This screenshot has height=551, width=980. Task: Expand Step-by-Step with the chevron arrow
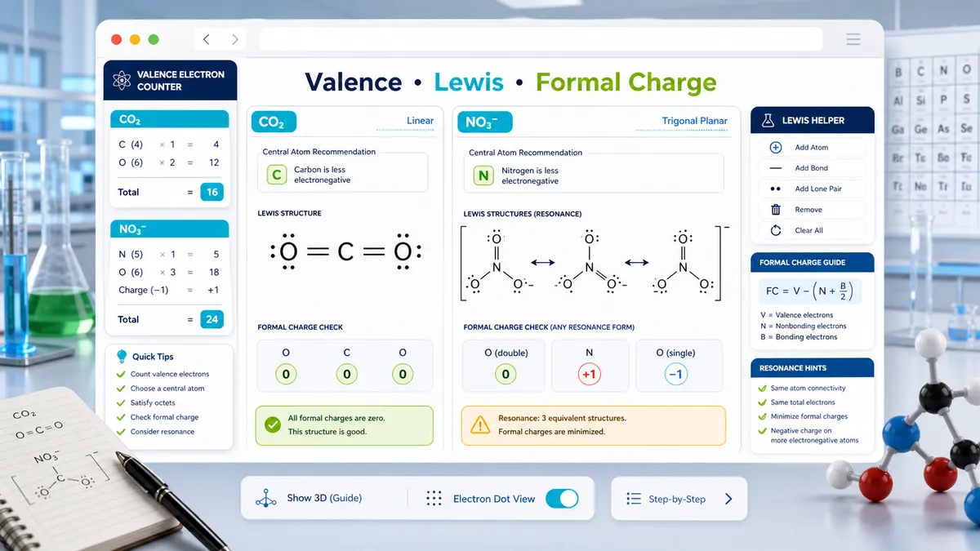[728, 499]
